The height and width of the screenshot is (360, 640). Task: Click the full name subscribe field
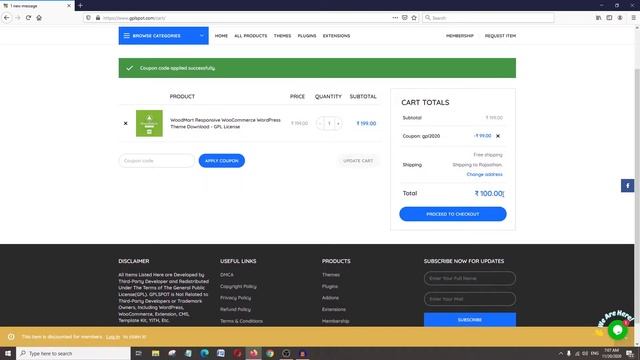click(x=470, y=278)
